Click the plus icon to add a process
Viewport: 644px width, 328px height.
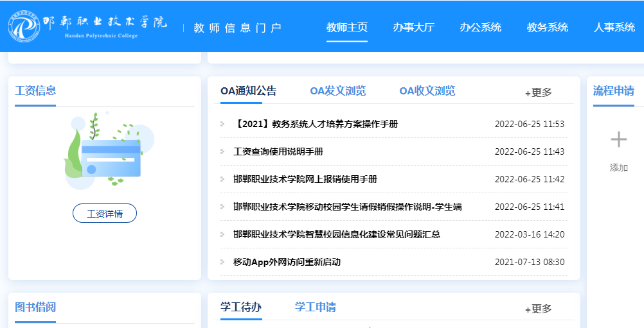coord(618,140)
